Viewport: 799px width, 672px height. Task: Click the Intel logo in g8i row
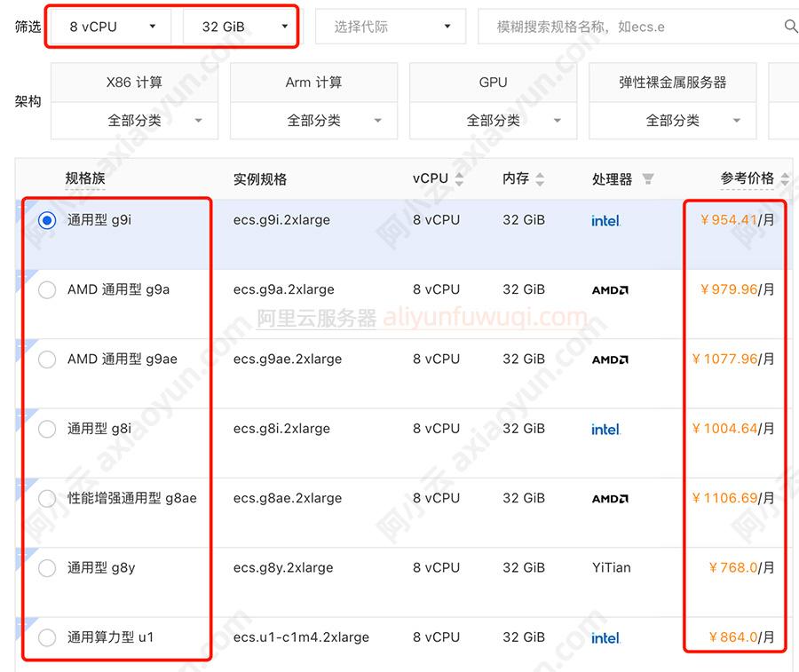pos(605,430)
